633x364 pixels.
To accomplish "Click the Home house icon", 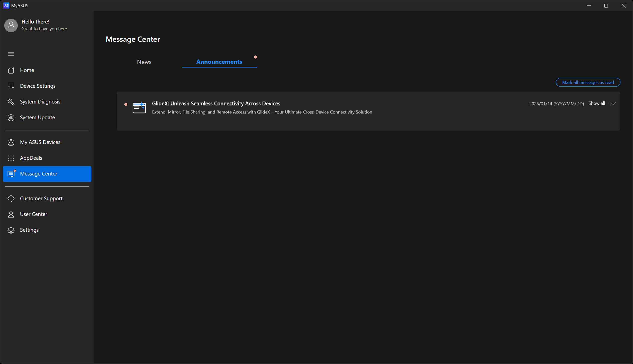I will [11, 70].
